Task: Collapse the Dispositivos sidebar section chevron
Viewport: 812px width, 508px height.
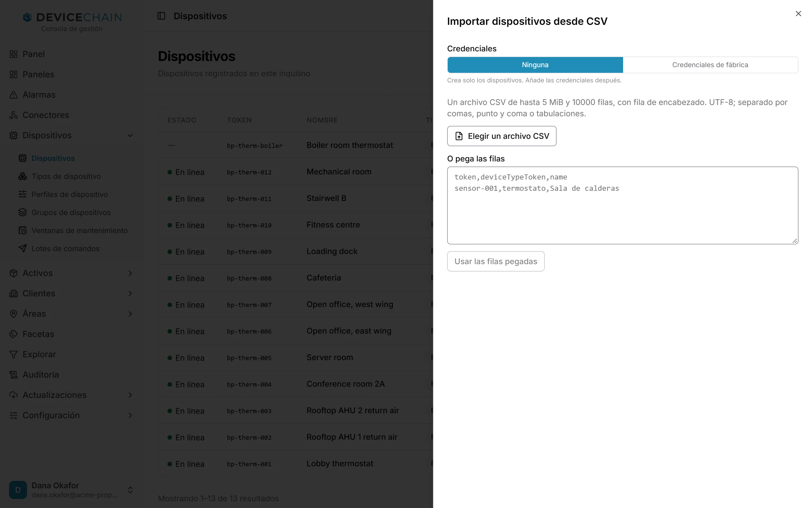Action: point(130,135)
